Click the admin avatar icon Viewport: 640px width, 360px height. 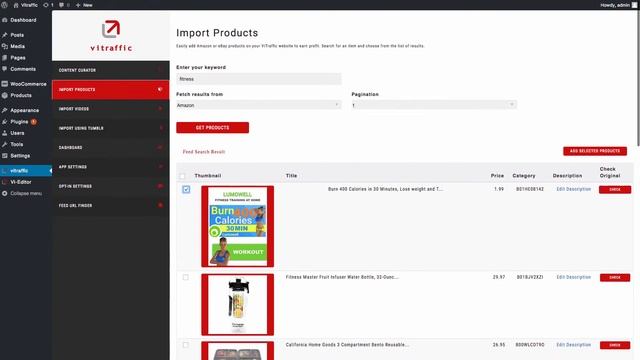click(x=635, y=5)
